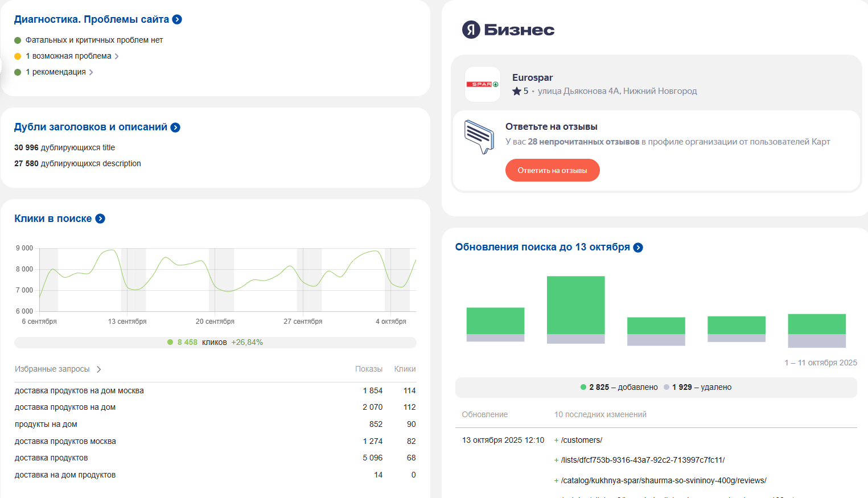Viewport: 868px width, 498px height.
Task: Toggle the добавлено legend green dot
Action: (x=583, y=387)
